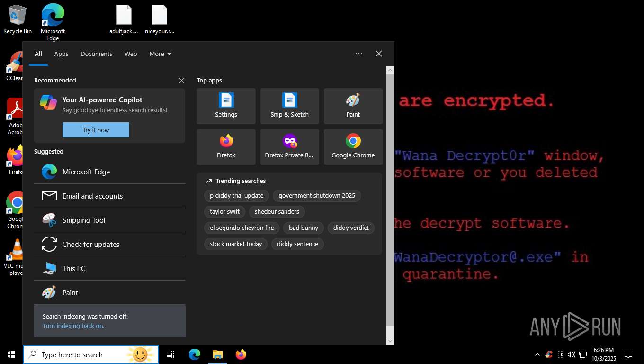Open Microsoft Edge suggested item
644x364 pixels.
(109, 172)
